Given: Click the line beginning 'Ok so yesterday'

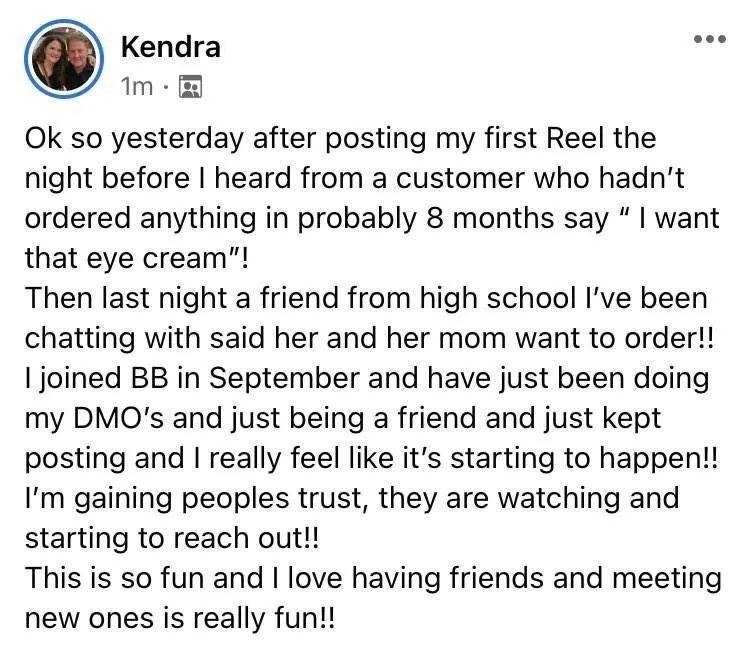Looking at the screenshot, I should pos(340,139).
